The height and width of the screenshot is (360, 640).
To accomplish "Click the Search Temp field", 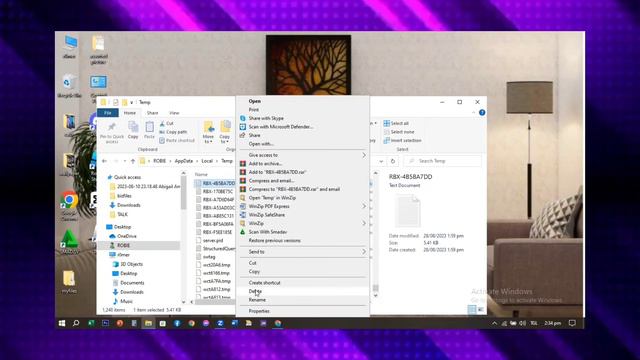I will pyautogui.click(x=442, y=161).
